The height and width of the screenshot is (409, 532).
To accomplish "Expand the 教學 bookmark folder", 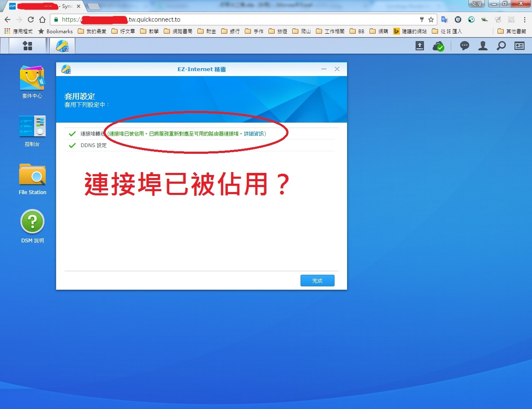I will coord(149,31).
